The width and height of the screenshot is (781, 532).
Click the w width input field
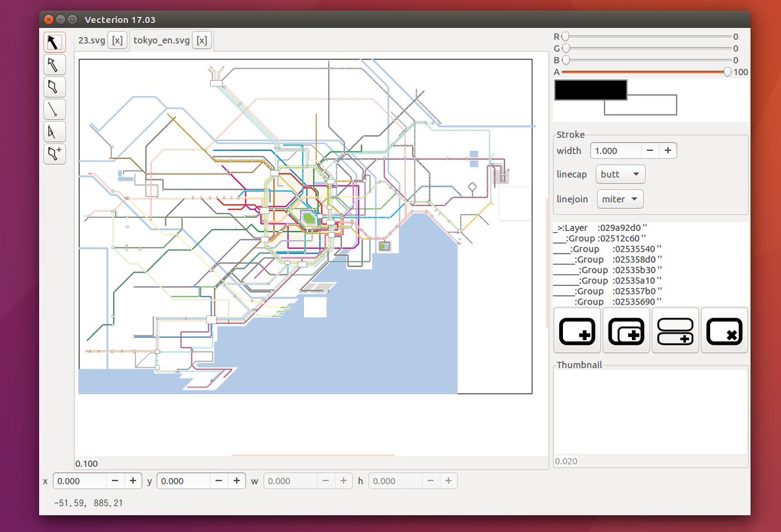coord(290,481)
